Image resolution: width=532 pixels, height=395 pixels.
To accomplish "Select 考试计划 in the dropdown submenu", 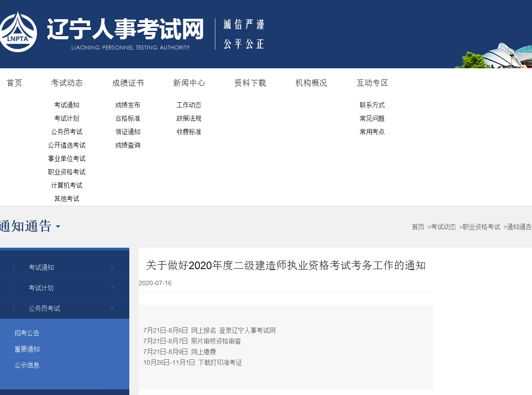I will (67, 118).
